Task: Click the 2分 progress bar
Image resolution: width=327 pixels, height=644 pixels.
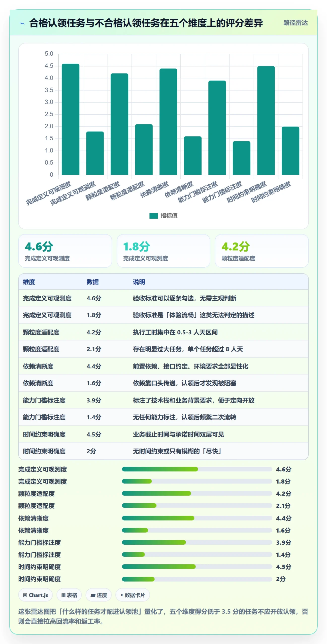Action: point(197,579)
